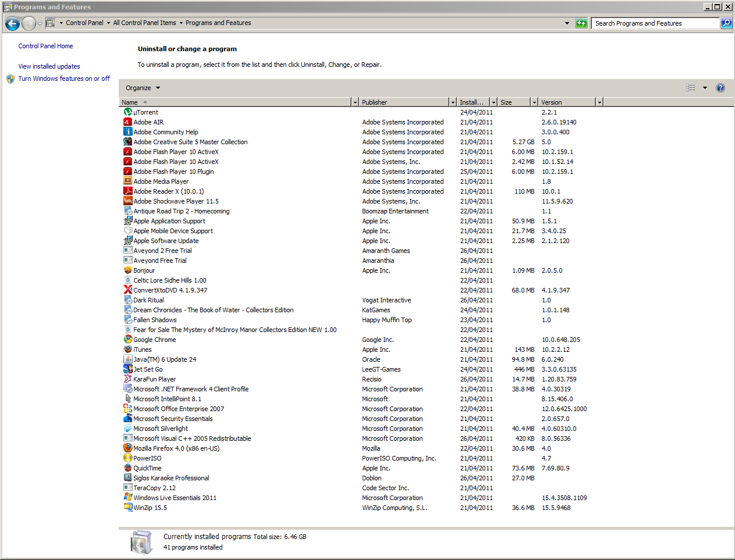Focus the Search Programs and Features box
735x560 pixels.
point(655,23)
